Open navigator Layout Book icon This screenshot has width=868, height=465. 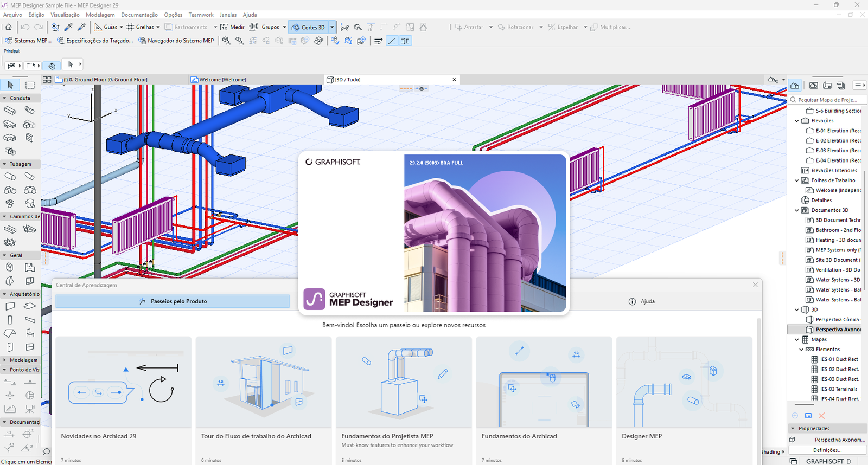827,85
